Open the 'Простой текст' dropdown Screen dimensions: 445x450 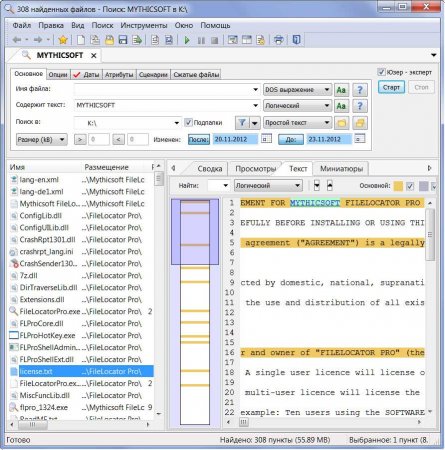(297, 123)
